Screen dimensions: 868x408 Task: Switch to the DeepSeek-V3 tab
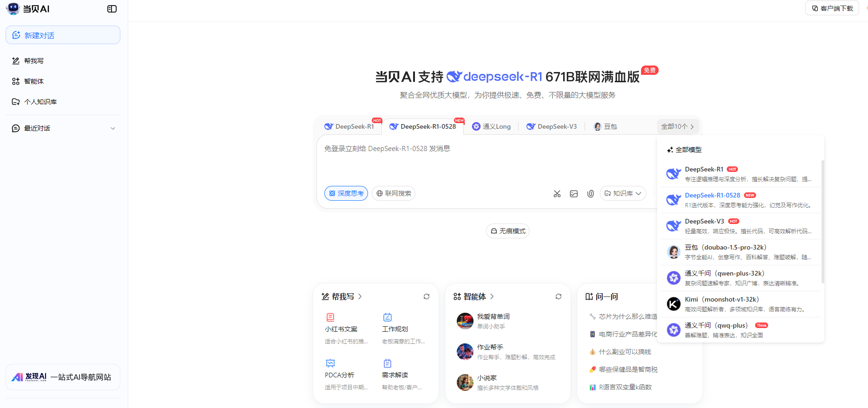[x=552, y=126]
